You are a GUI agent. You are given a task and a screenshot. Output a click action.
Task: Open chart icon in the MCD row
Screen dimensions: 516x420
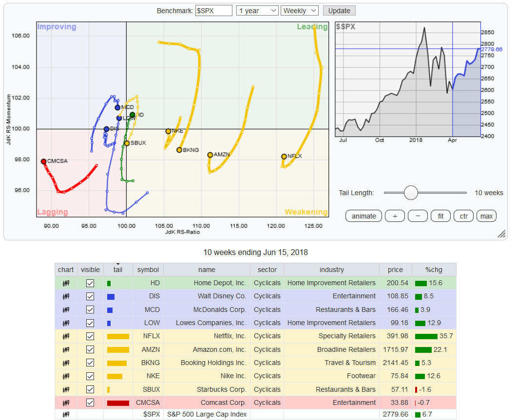tap(66, 310)
